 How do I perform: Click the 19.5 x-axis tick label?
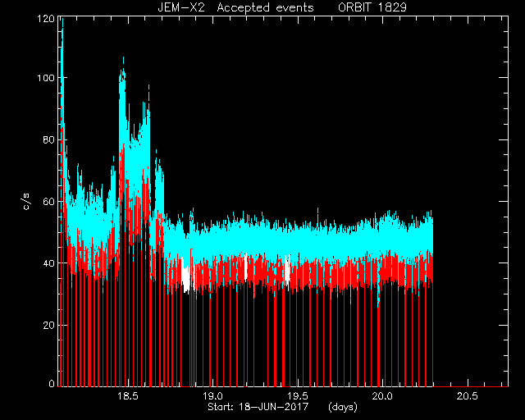click(298, 396)
